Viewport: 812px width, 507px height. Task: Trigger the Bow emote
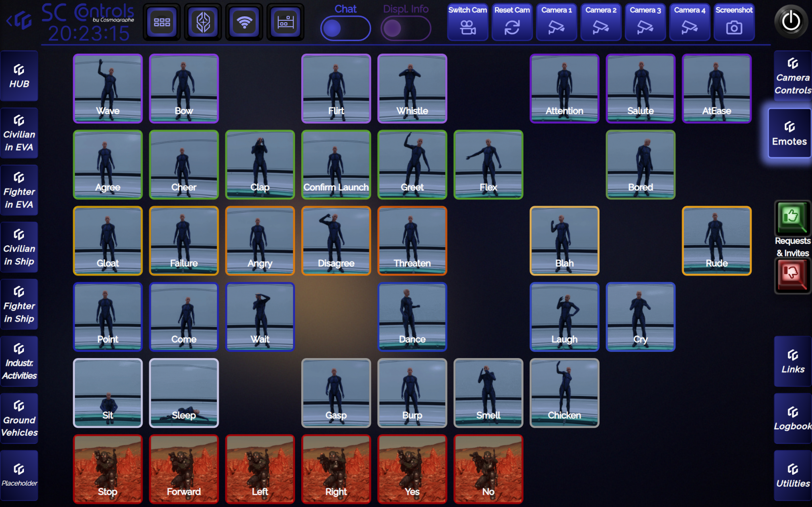[x=184, y=89]
